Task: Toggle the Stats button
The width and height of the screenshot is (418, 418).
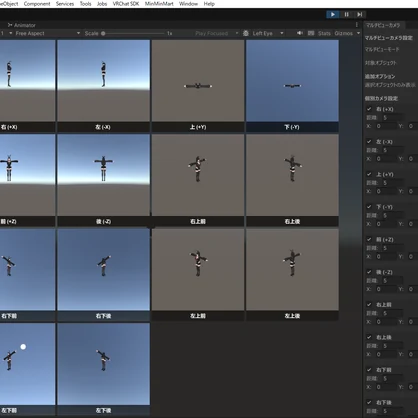Action: click(324, 33)
